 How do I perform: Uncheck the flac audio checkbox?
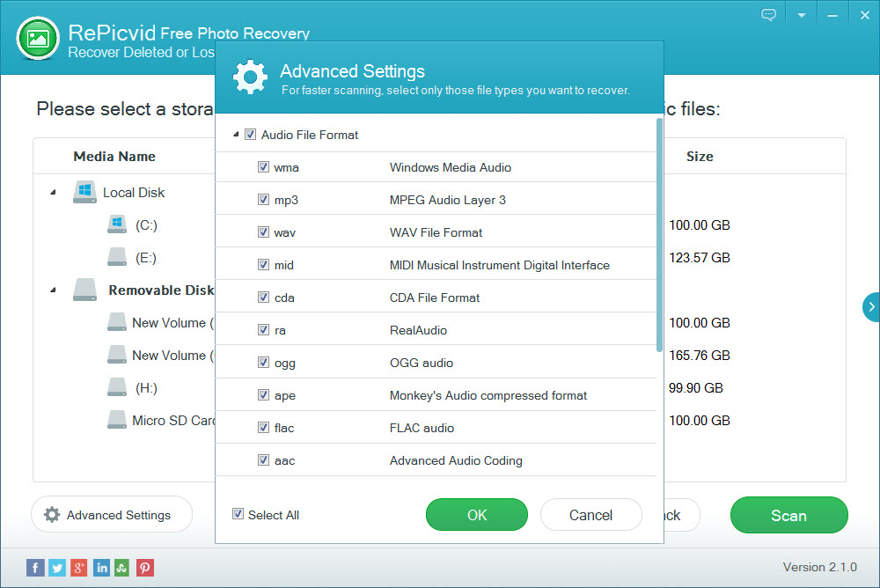[x=262, y=428]
